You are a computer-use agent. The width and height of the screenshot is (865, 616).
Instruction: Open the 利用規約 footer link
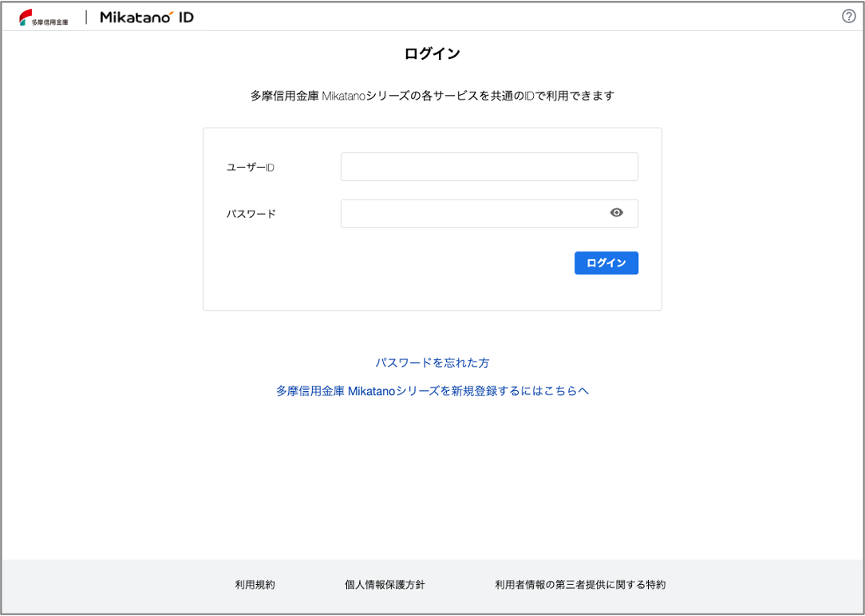click(x=255, y=585)
